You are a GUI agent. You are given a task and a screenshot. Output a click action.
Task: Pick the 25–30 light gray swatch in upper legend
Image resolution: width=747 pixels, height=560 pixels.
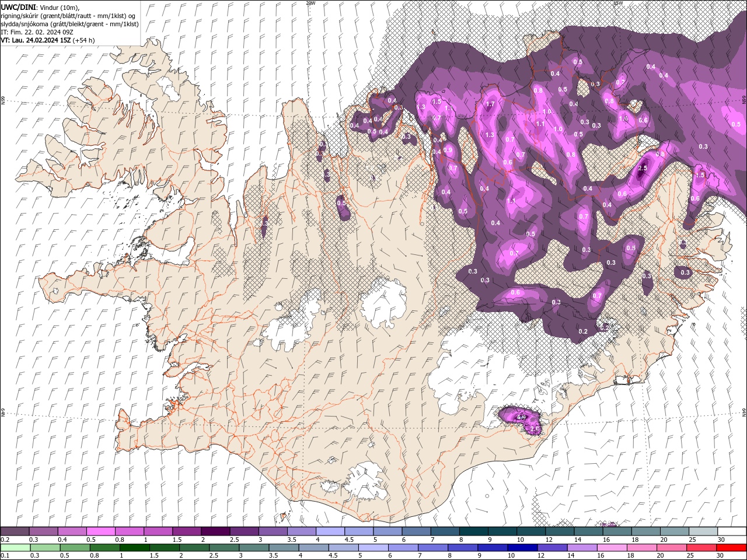(x=704, y=531)
